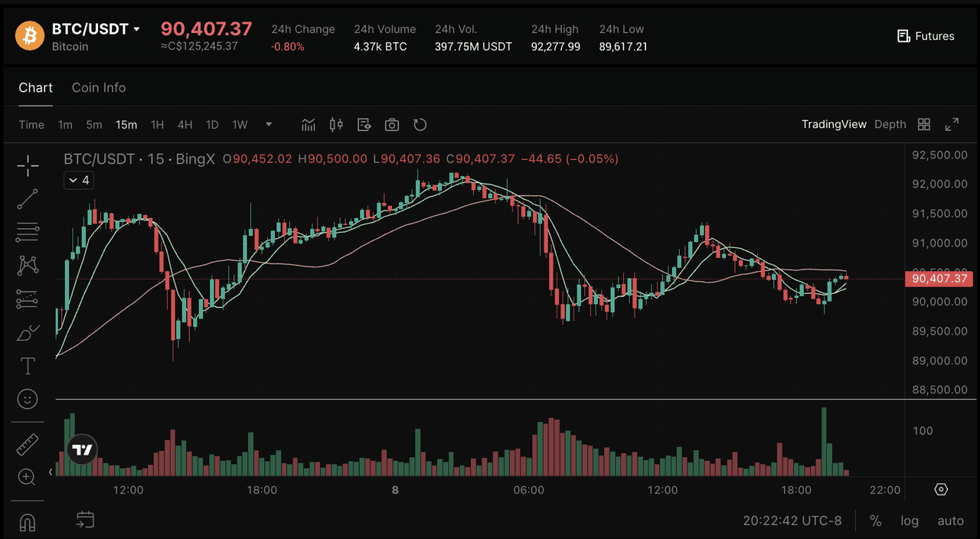
Task: Switch to the Depth chart view
Action: tap(890, 125)
